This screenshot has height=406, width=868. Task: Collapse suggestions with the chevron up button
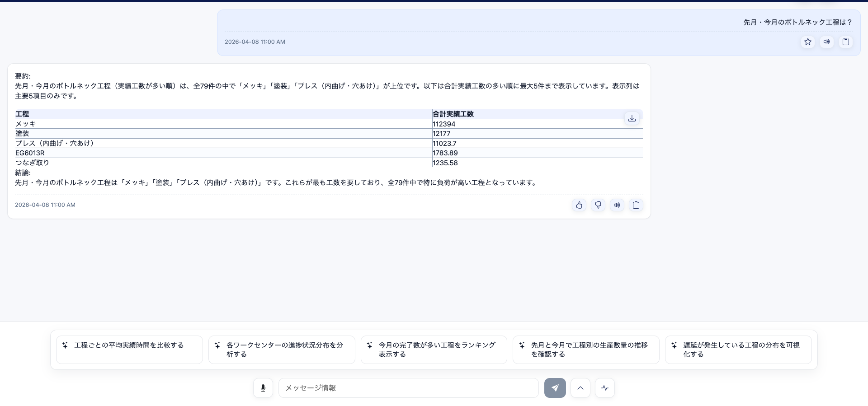point(580,388)
